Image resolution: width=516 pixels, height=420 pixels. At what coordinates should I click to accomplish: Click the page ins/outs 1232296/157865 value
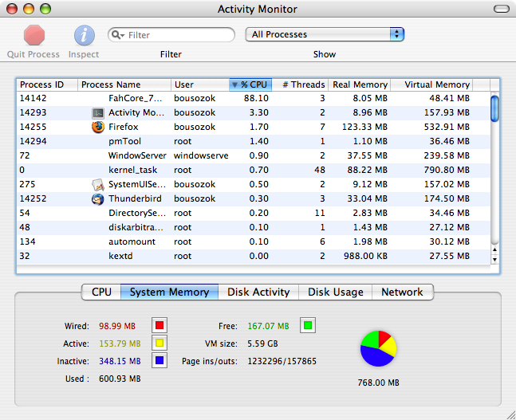click(x=282, y=361)
